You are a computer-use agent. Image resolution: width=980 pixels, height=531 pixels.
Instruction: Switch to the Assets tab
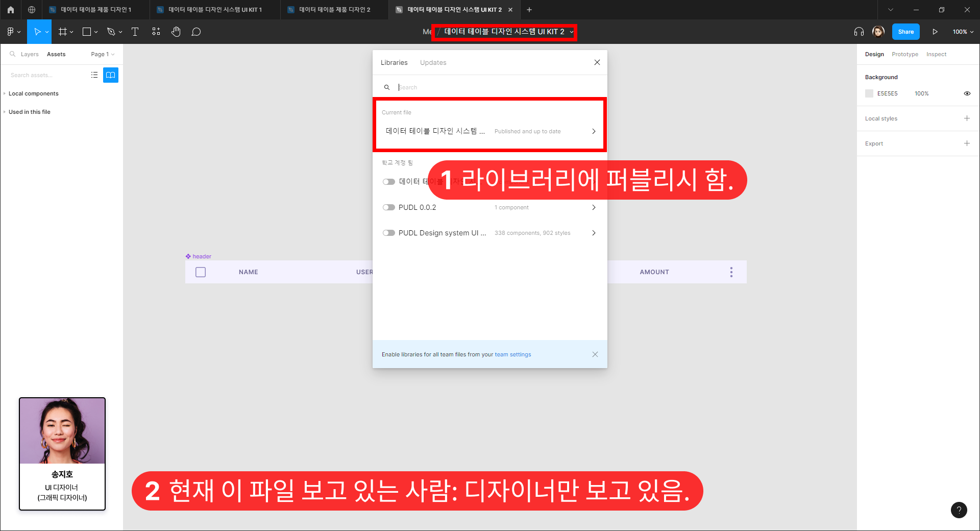pos(56,54)
